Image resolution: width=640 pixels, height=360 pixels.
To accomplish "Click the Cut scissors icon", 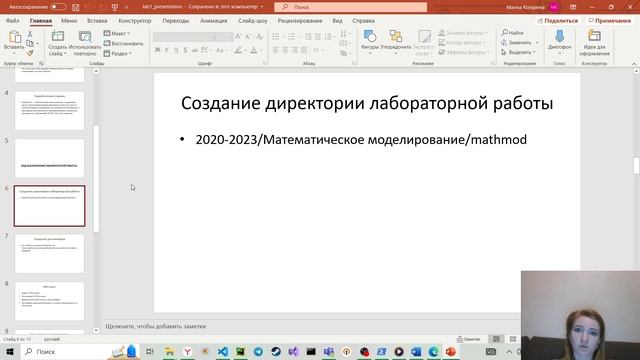I will (30, 34).
